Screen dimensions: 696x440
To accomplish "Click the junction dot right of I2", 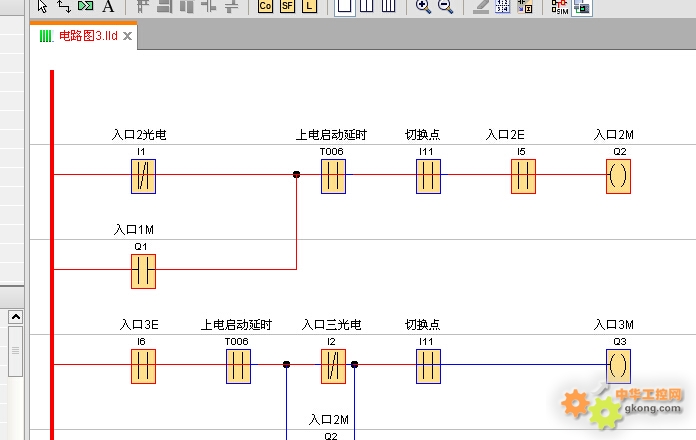I will pyautogui.click(x=354, y=365).
